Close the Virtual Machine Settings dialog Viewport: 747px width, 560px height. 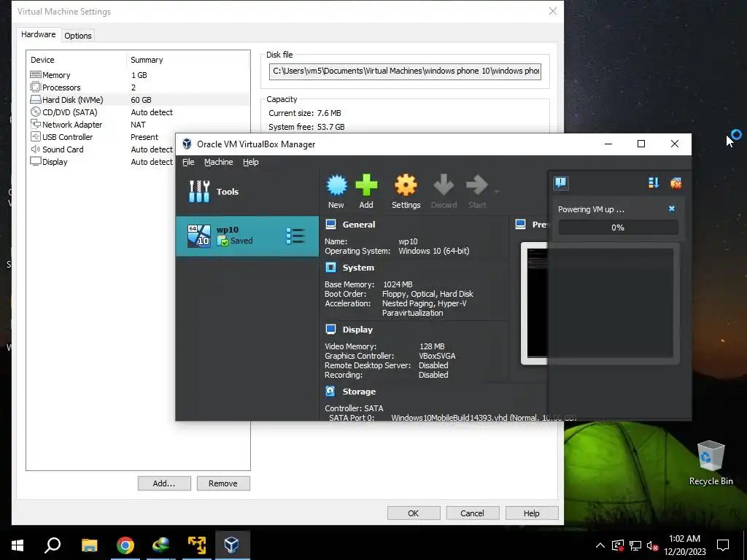point(553,11)
